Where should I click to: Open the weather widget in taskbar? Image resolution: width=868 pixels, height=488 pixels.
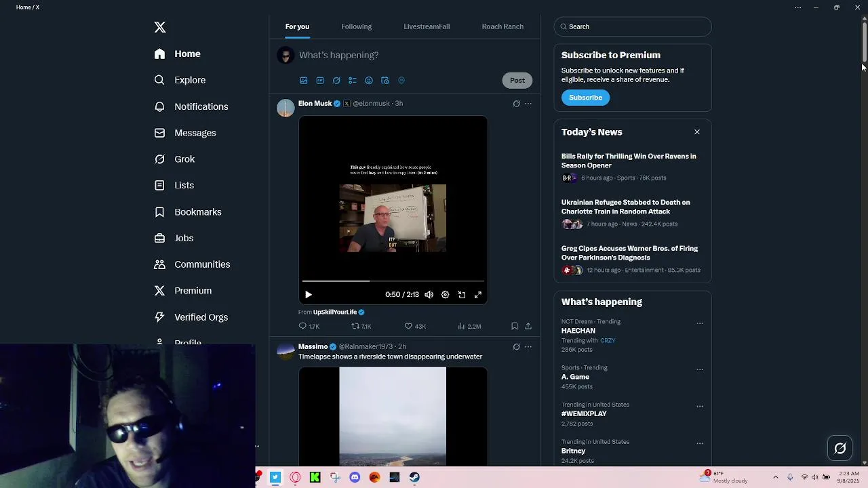point(724,477)
